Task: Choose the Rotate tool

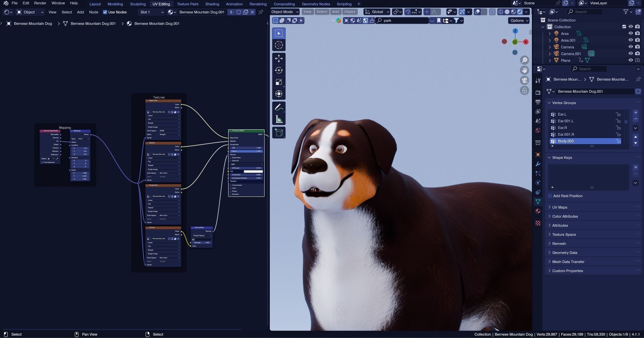Action: [279, 70]
